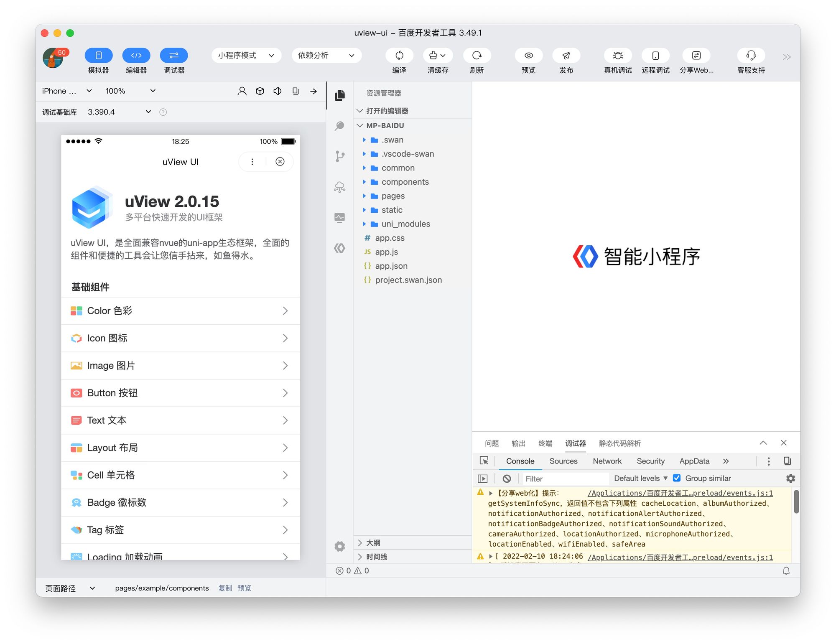836x644 pixels.
Task: Show more toolbar items via the double chevron
Action: point(787,57)
